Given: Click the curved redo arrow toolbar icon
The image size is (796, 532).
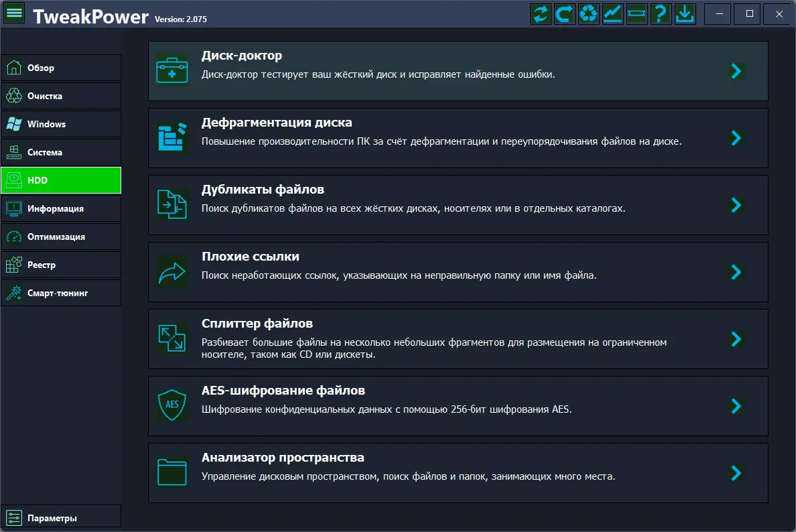Looking at the screenshot, I should point(565,14).
